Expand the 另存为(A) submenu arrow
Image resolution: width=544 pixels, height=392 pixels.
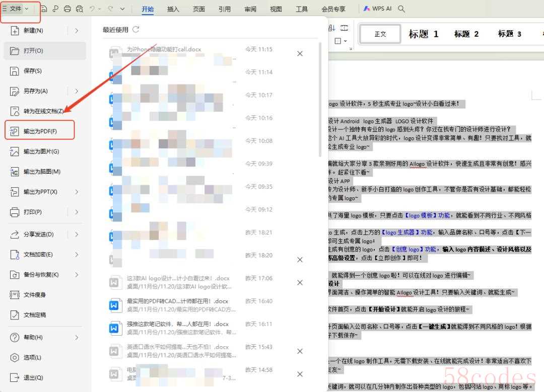(x=77, y=91)
